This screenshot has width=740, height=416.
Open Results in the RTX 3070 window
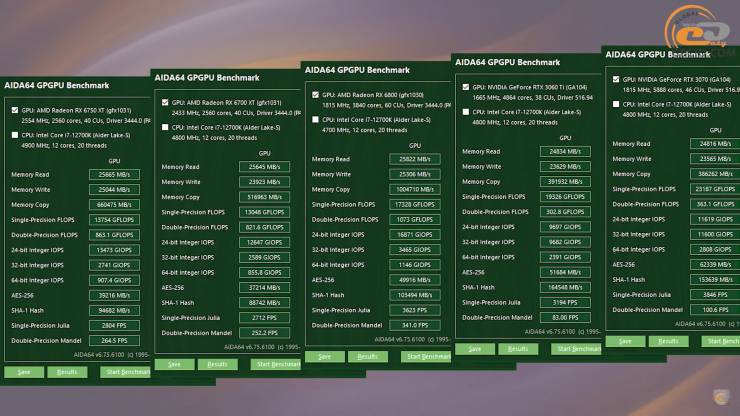pos(668,341)
